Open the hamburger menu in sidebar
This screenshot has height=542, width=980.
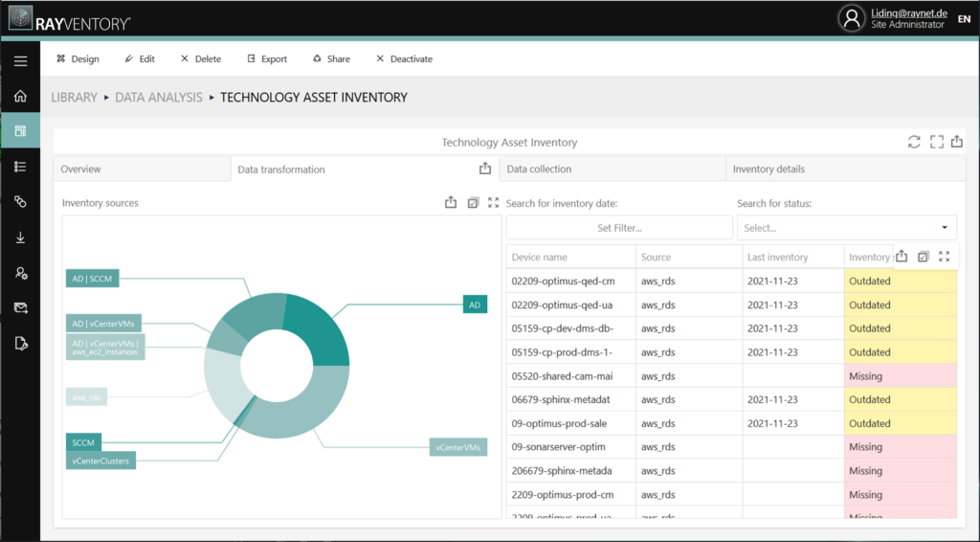[x=21, y=60]
